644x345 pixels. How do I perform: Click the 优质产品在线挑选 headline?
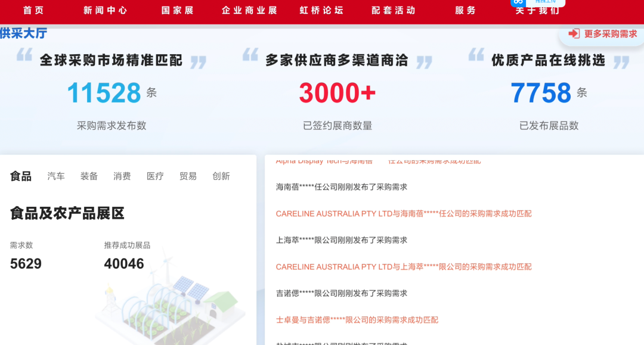[549, 60]
